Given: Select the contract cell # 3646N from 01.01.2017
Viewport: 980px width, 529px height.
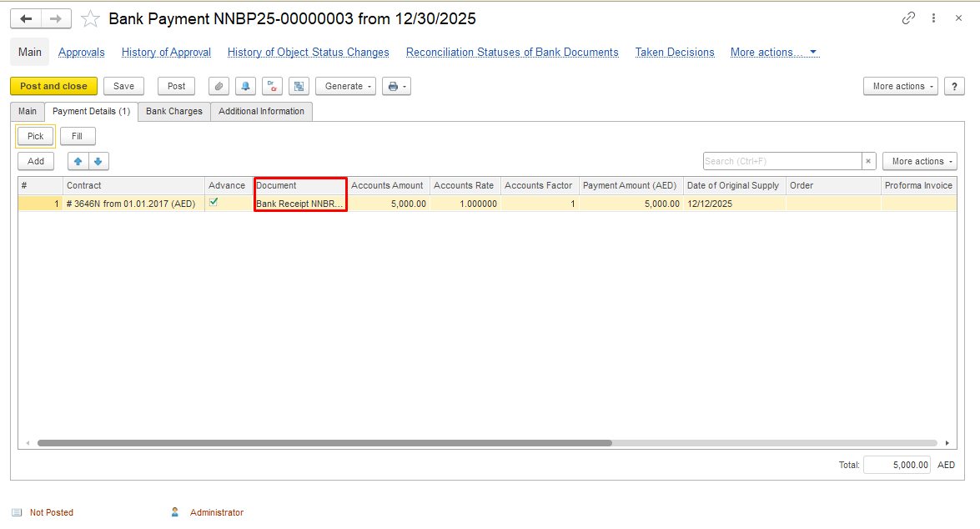Looking at the screenshot, I should click(x=133, y=204).
